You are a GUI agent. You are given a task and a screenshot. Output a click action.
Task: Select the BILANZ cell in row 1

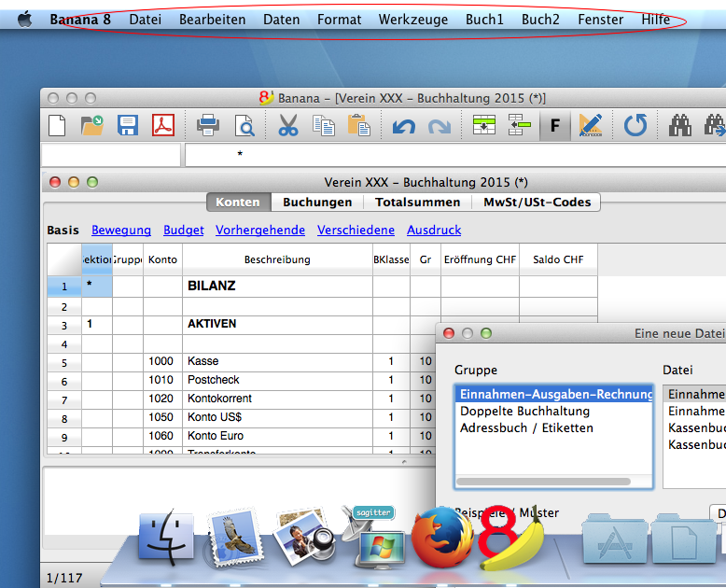pos(277,287)
